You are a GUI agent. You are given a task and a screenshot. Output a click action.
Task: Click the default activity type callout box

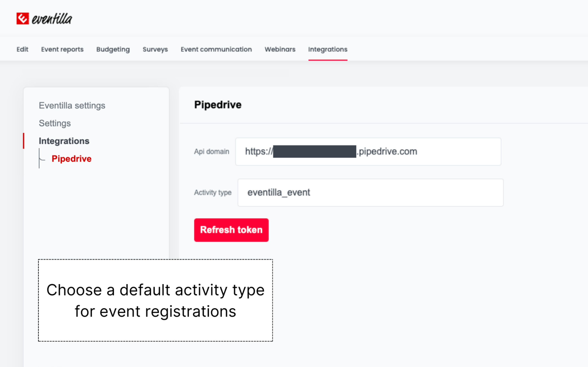155,300
